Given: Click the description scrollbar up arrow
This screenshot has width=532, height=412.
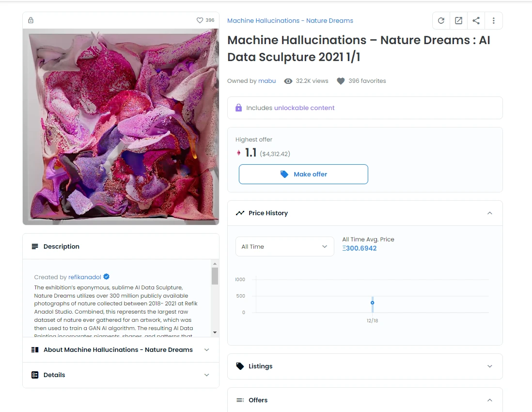Looking at the screenshot, I should click(x=215, y=264).
